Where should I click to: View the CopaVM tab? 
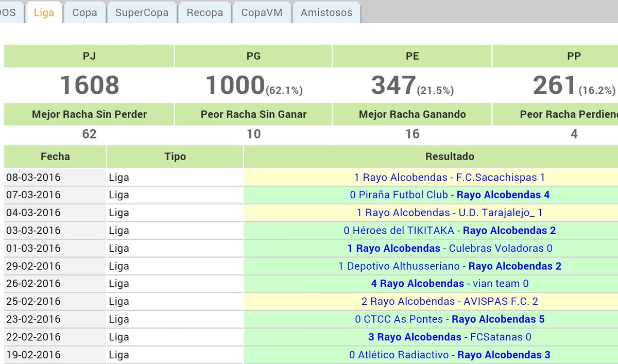262,13
